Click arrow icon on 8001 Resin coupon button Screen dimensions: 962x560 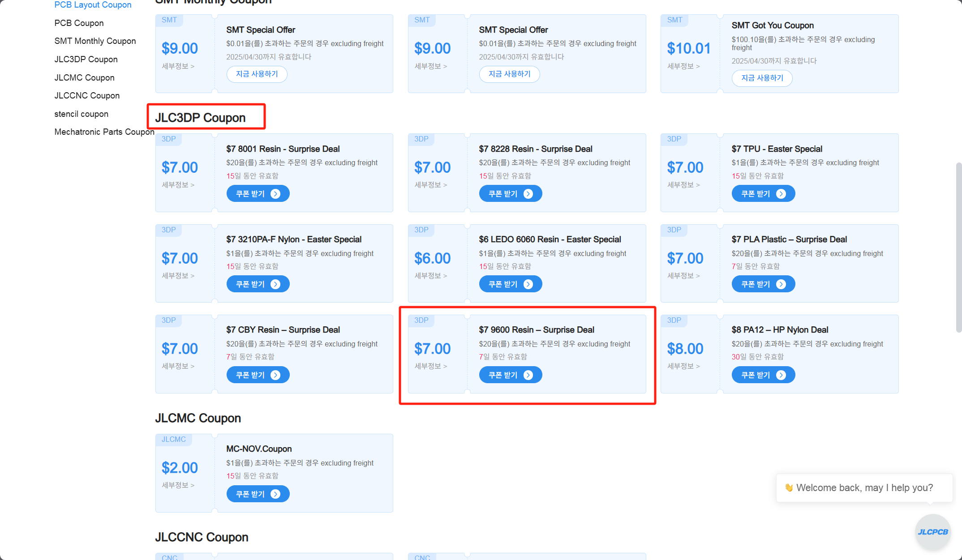click(275, 194)
